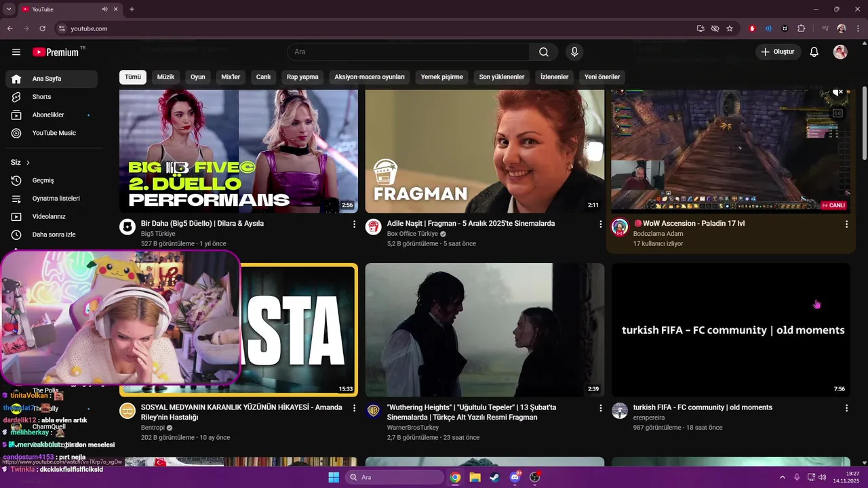Mute the YouTube browser tab audio
868x488 pixels.
(105, 9)
